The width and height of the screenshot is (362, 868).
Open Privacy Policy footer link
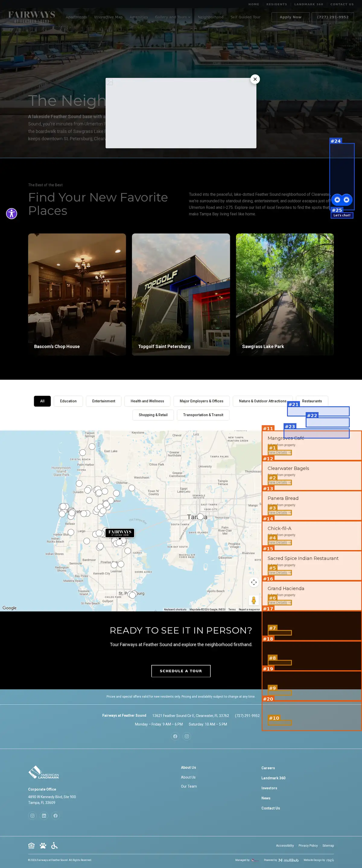click(308, 845)
